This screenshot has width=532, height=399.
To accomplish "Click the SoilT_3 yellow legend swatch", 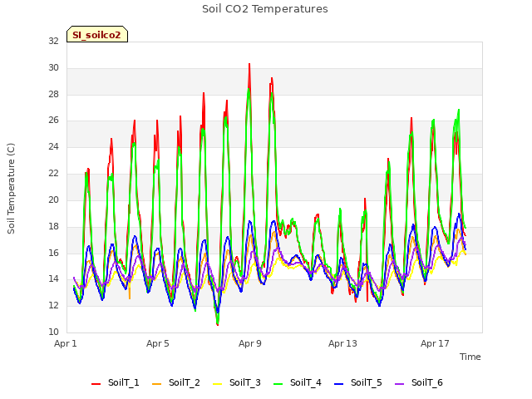I will pos(218,384).
